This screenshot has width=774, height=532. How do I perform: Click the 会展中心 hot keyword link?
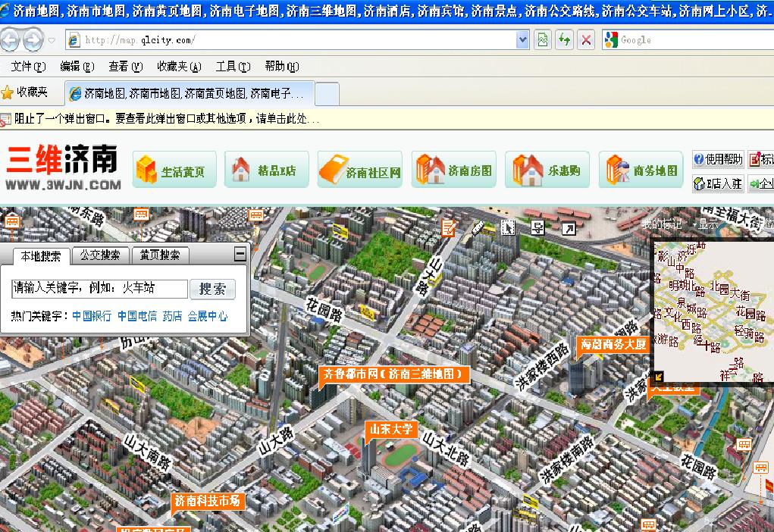point(208,316)
